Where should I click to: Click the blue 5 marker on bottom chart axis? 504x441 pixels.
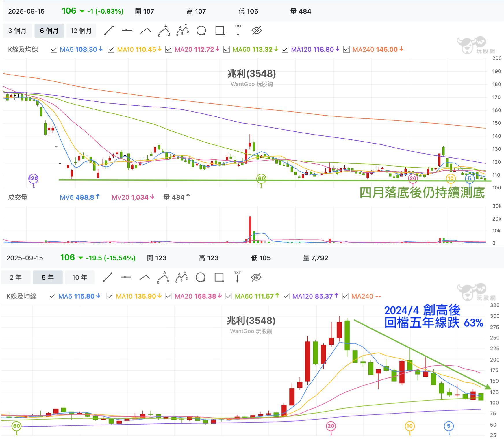point(449,426)
